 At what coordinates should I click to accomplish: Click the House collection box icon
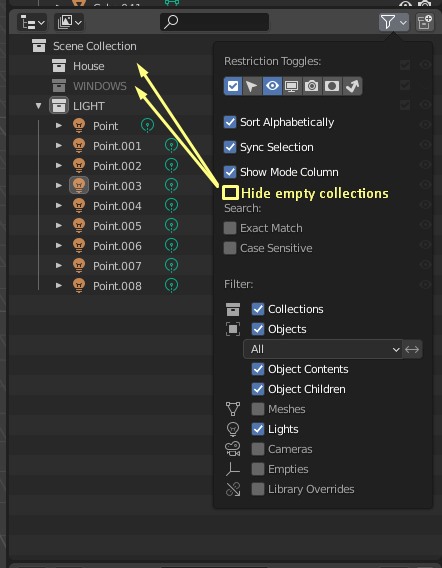click(x=59, y=66)
